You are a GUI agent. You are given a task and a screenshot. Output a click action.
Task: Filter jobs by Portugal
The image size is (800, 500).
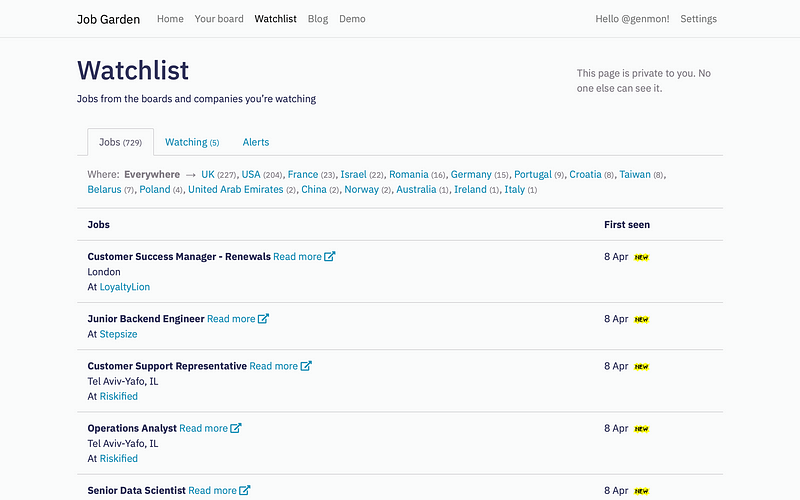point(533,174)
